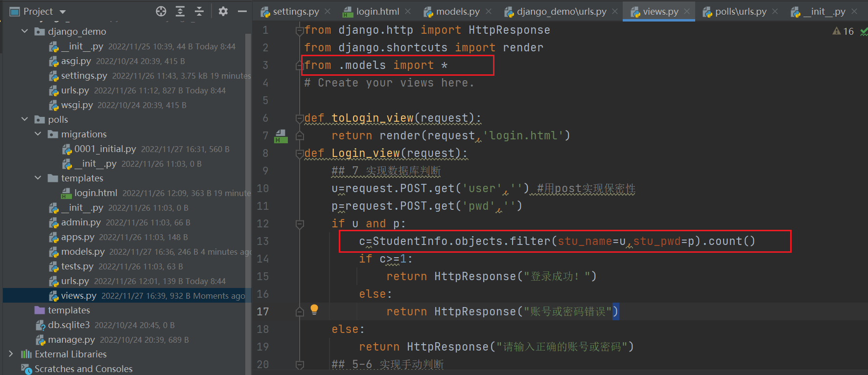Image resolution: width=868 pixels, height=375 pixels.
Task: Place cursor on 'StudentInfo' in line 13
Action: coord(410,242)
